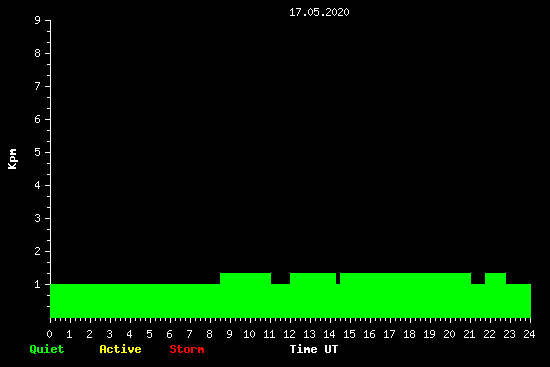This screenshot has height=367, width=550.
Task: Click the 9 value on Kpm axis
Action: click(37, 20)
